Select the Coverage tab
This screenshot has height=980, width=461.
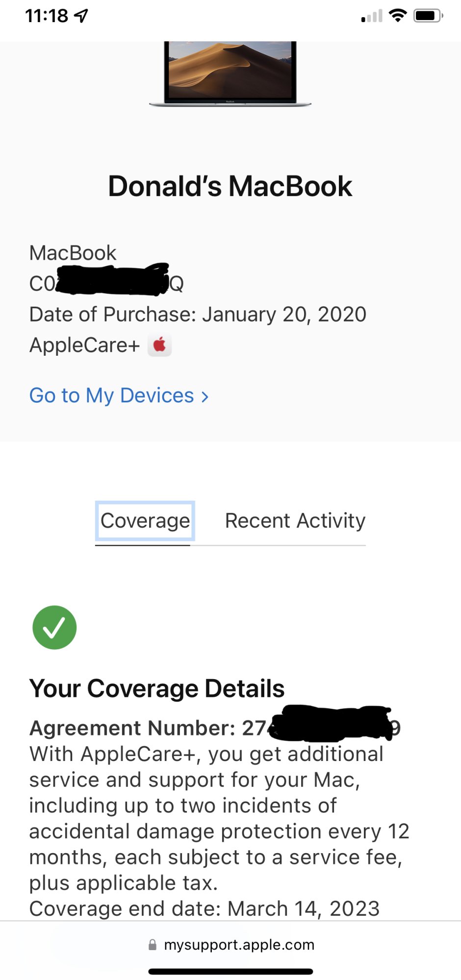(x=145, y=521)
